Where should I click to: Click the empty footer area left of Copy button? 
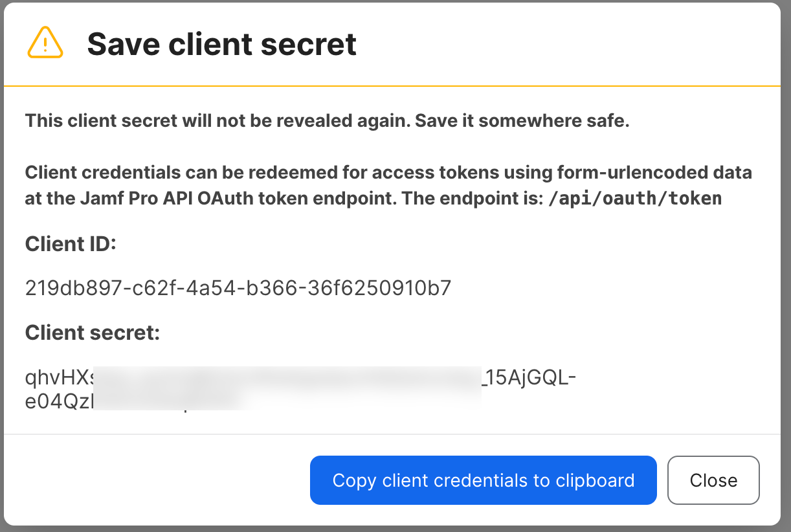coord(155,480)
